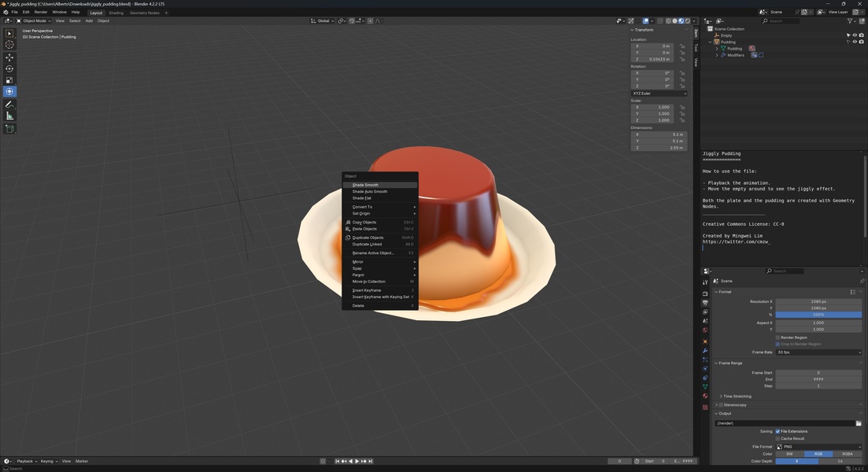This screenshot has width=868, height=472.
Task: Open the Object Mode dropdown
Action: click(x=34, y=21)
